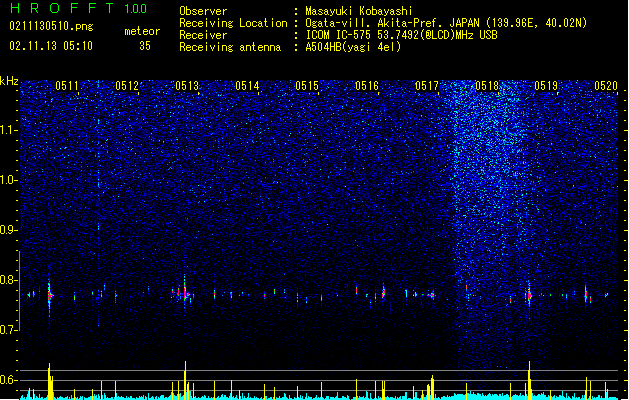Click the 0517 time marker

(427, 86)
